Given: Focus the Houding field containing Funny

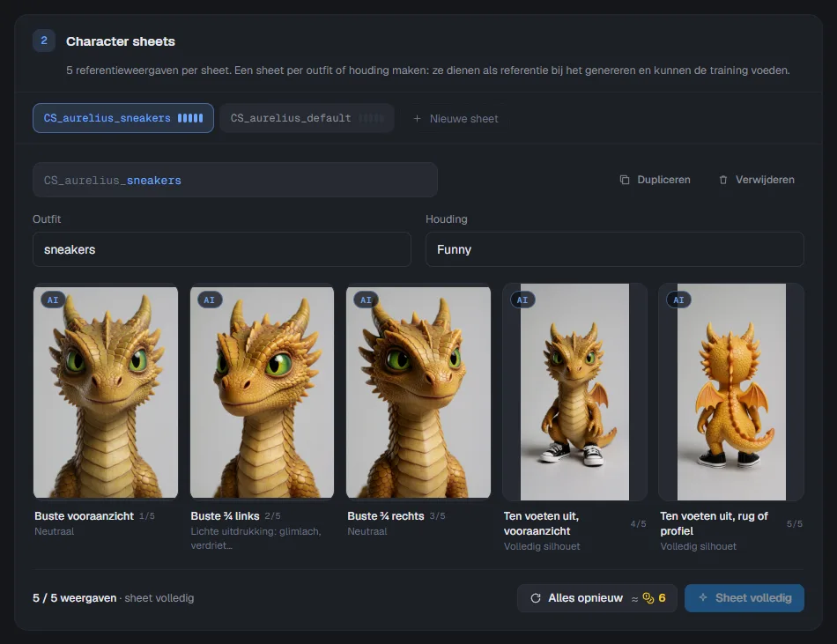Looking at the screenshot, I should pos(614,249).
